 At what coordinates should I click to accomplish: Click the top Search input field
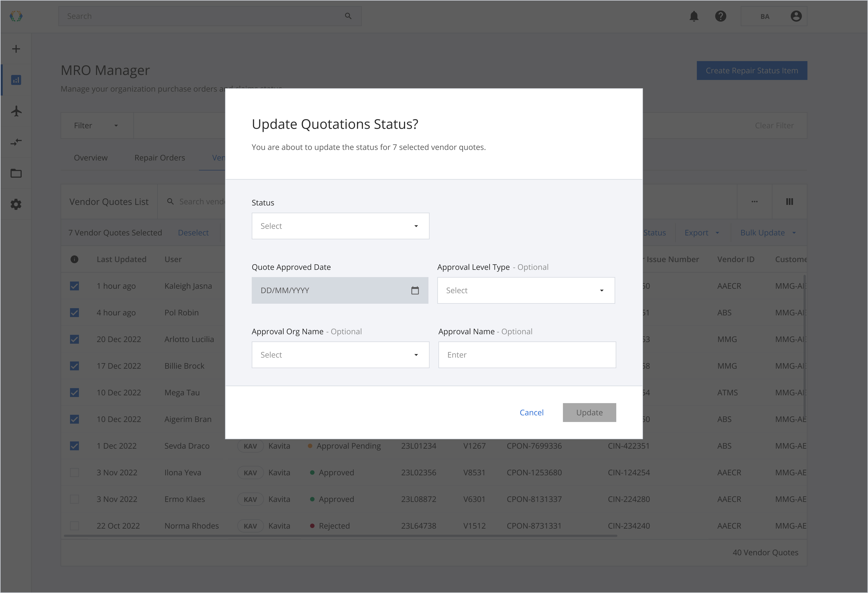tap(210, 16)
